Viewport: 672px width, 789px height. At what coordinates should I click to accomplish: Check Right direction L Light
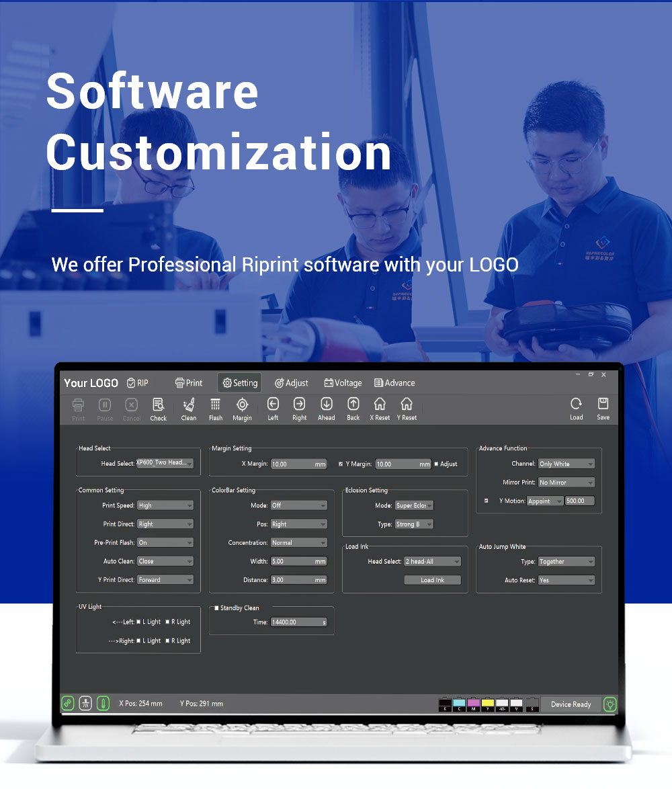point(139,640)
